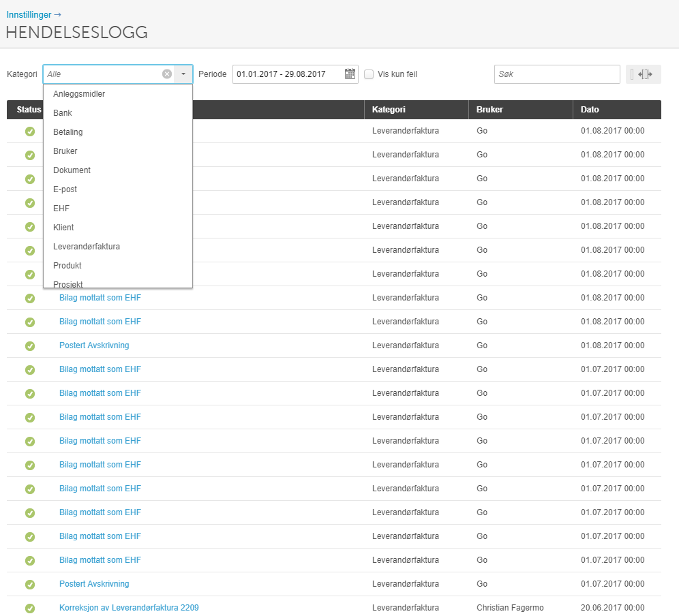
Task: Click the status checkmark in the Korreksjon av Leverandørfaktura 2209 row
Action: (30, 609)
